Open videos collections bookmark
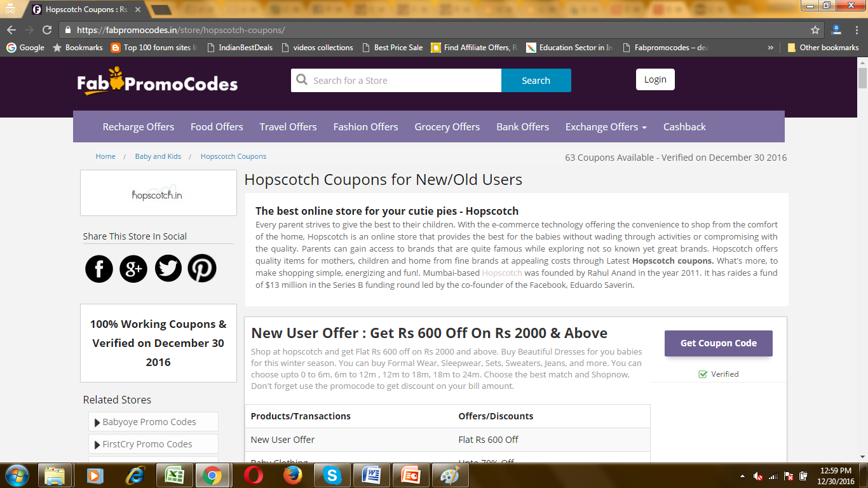 tap(316, 48)
